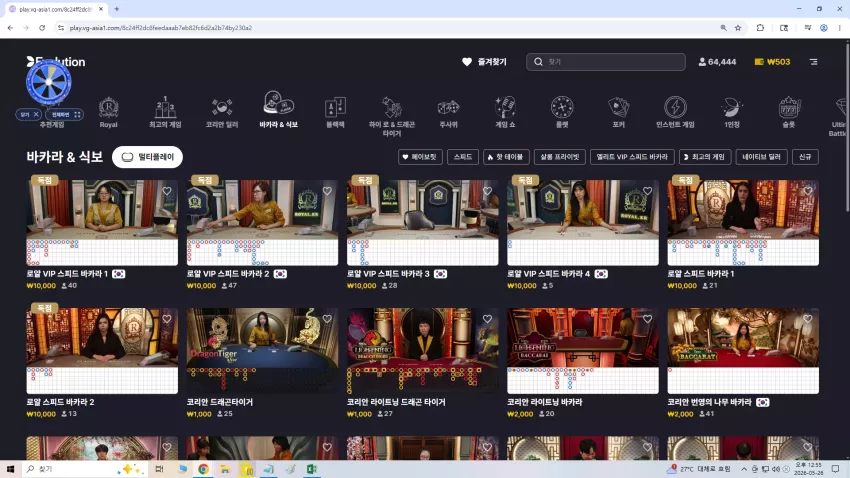The image size is (850, 478).
Task: Open 코리안 라이트닝 바카라 table
Action: [x=583, y=351]
